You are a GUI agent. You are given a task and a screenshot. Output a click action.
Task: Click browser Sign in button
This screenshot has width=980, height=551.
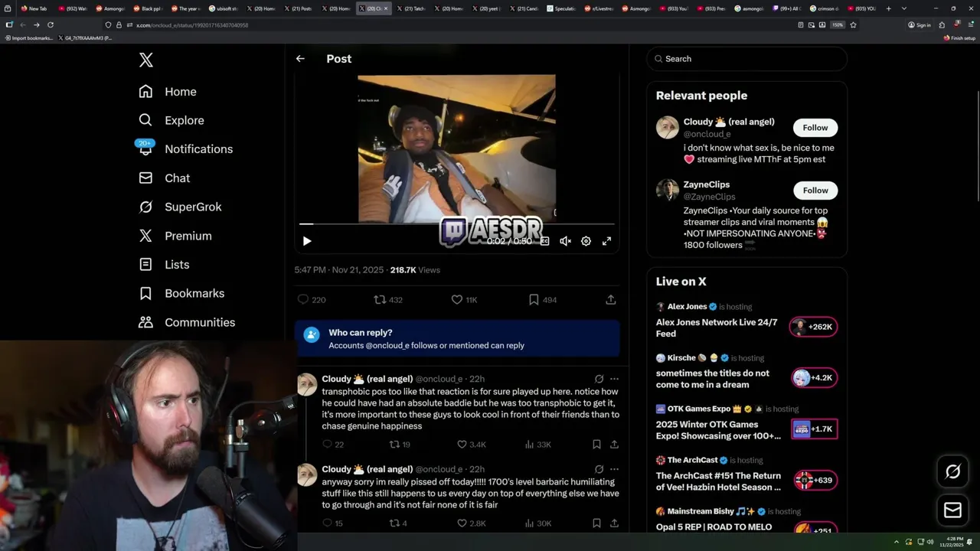tap(920, 25)
